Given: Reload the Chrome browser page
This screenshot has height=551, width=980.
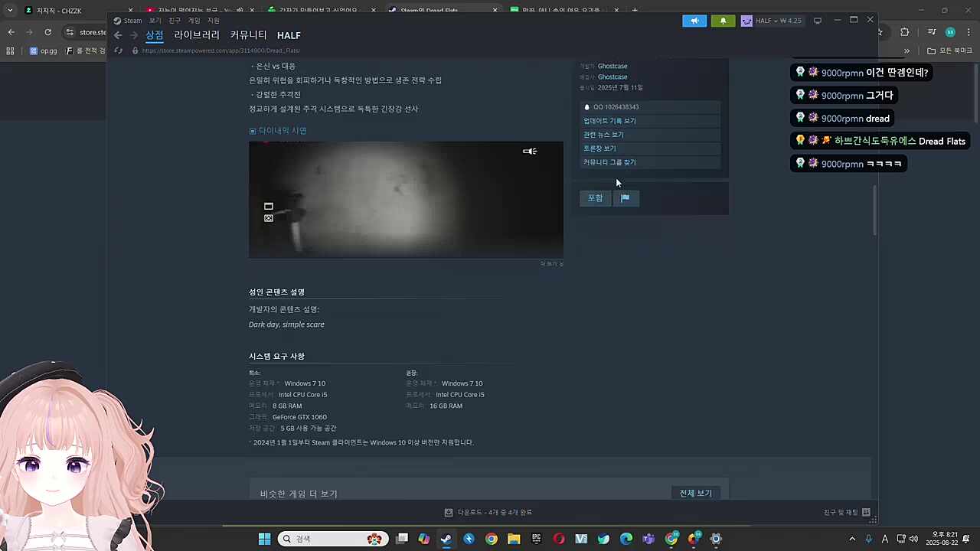Looking at the screenshot, I should [x=47, y=32].
